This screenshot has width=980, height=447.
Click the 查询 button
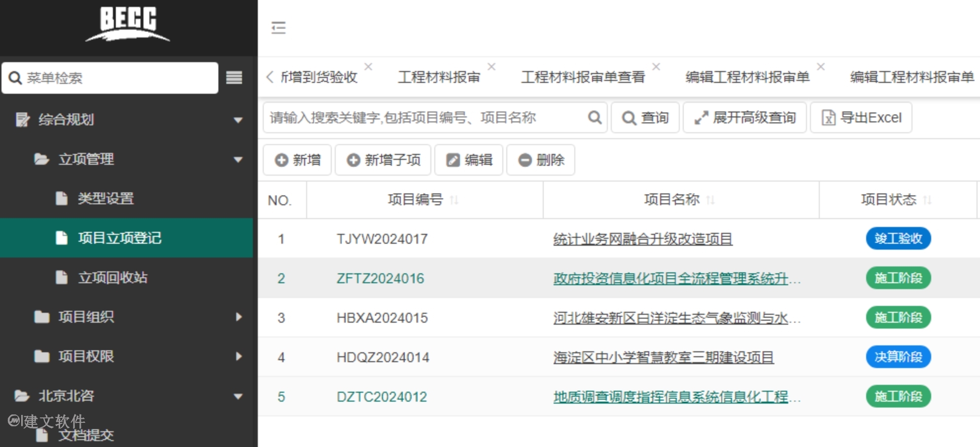click(645, 117)
